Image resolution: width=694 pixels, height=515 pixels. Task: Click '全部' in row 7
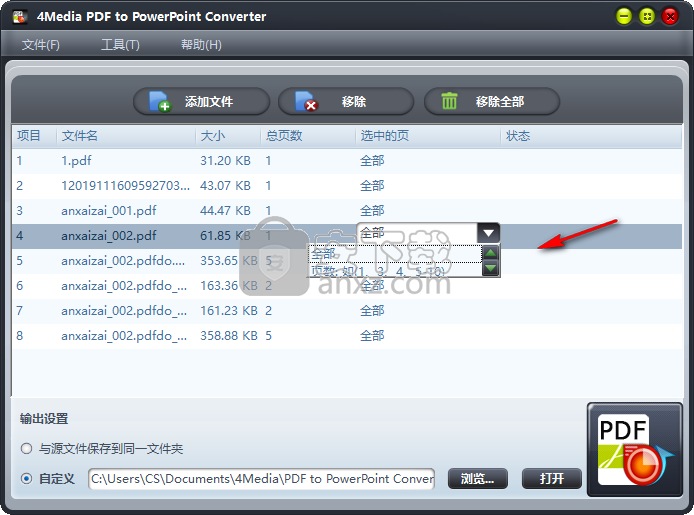[372, 311]
